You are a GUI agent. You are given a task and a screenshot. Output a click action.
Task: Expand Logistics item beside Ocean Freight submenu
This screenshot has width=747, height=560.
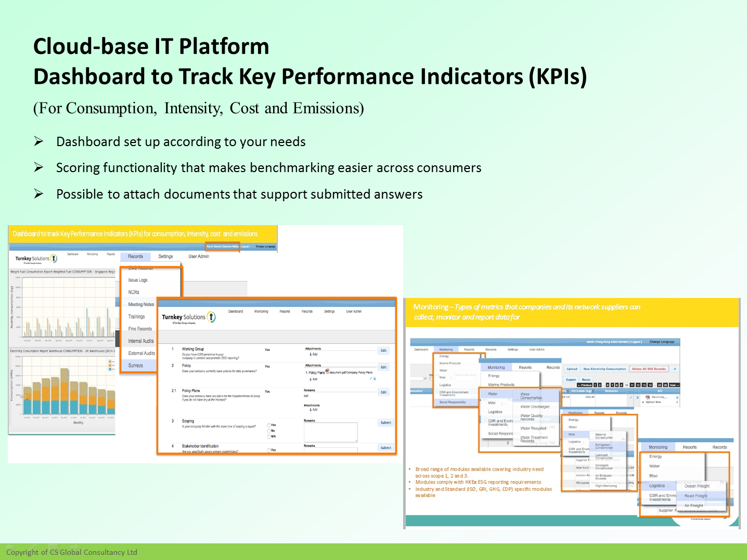(x=658, y=486)
